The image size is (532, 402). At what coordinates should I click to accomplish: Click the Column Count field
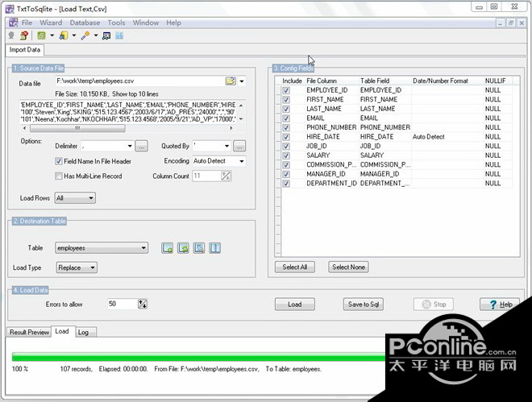tap(206, 176)
